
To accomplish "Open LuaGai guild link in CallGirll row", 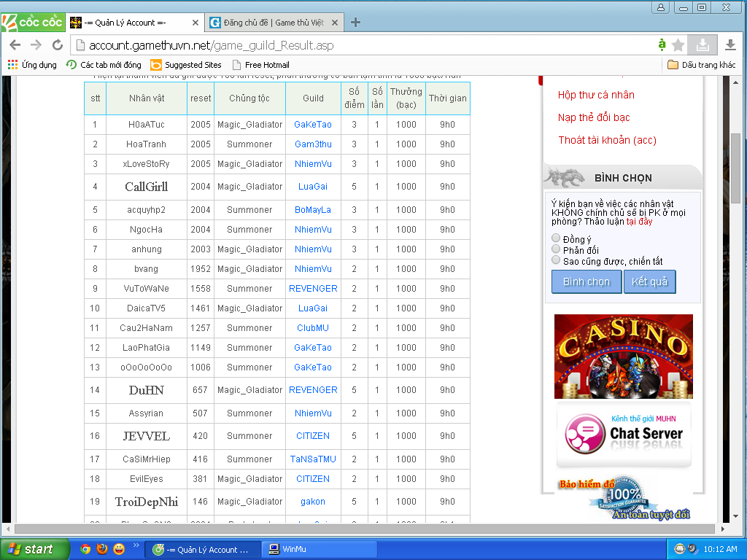I will point(312,187).
